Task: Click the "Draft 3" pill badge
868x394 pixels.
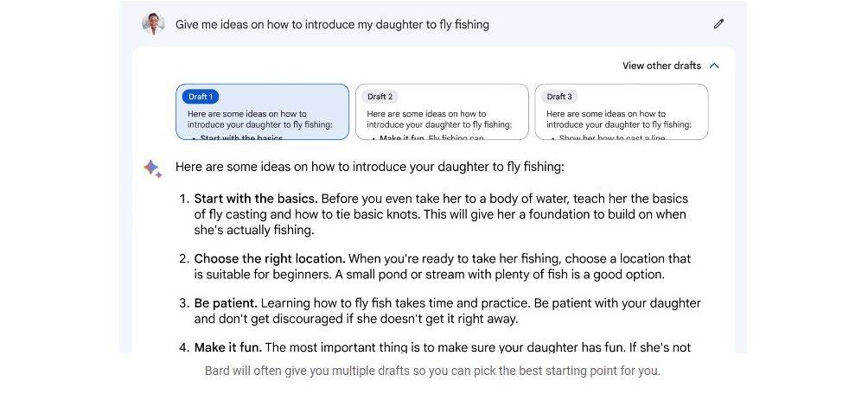Action: (x=559, y=97)
